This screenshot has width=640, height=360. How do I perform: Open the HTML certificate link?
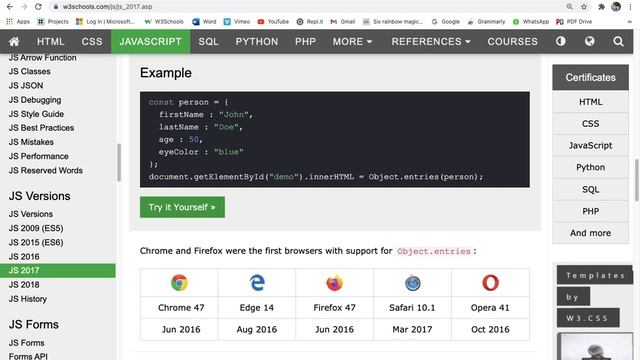pos(591,102)
